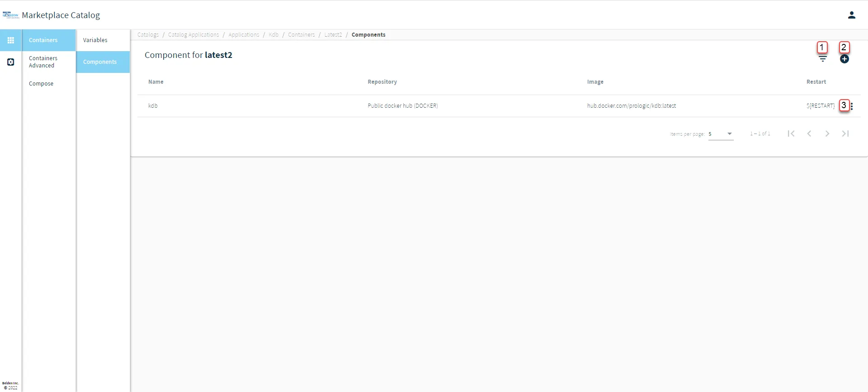
Task: Select the ${RESTART} cell
Action: (821, 106)
